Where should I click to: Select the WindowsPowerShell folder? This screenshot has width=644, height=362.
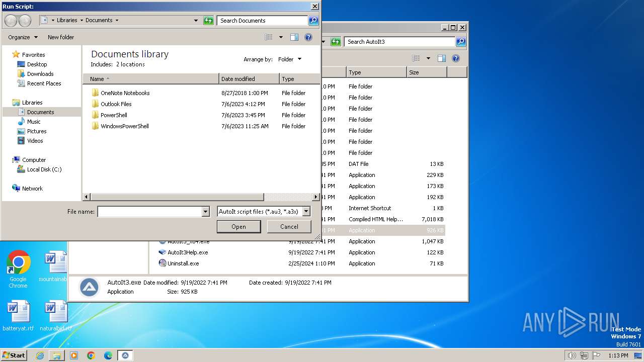pyautogui.click(x=124, y=126)
